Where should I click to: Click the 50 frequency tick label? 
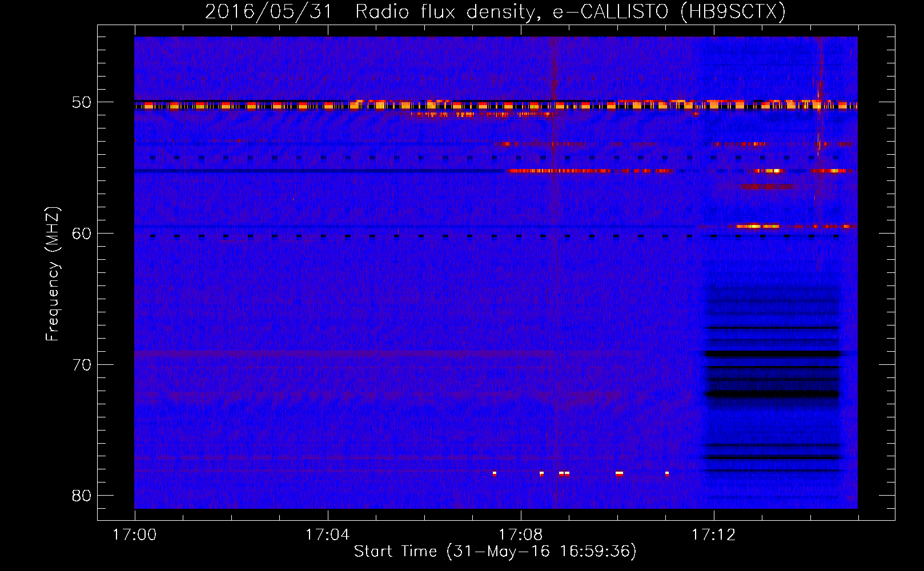point(82,103)
